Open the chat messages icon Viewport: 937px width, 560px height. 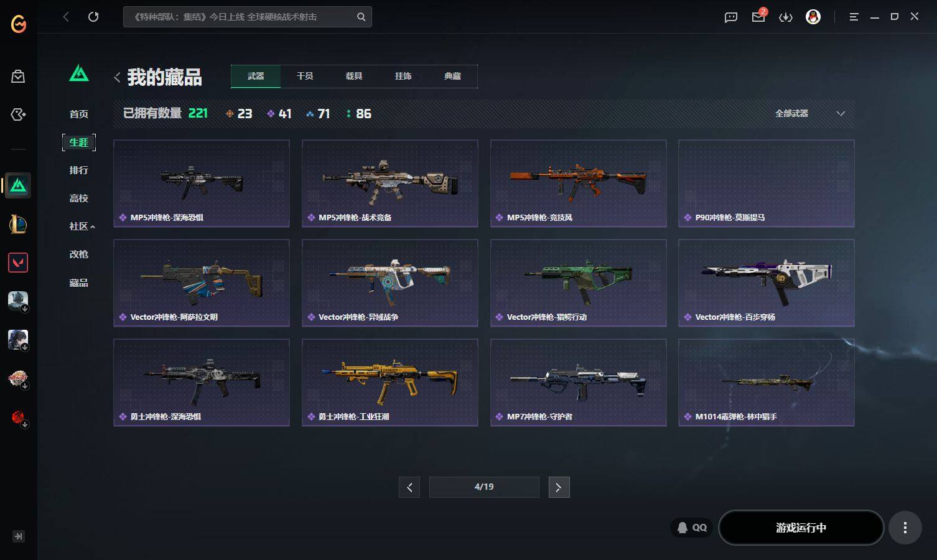(731, 17)
